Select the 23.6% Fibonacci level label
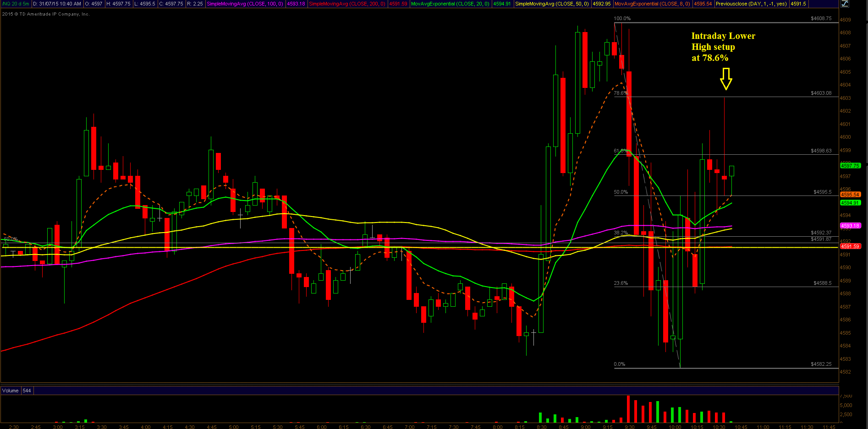Screen dimensions: 868x429 point(621,283)
